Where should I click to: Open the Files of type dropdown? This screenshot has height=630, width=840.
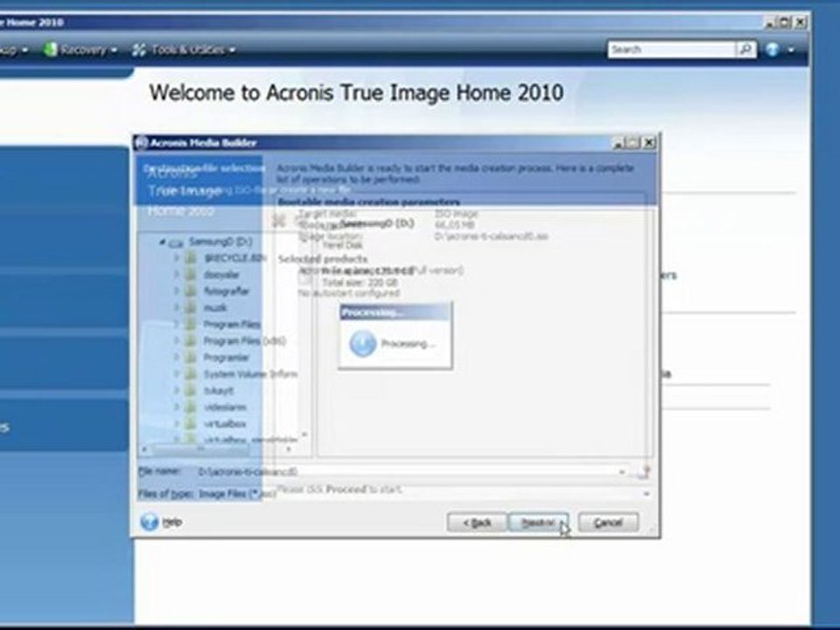647,493
